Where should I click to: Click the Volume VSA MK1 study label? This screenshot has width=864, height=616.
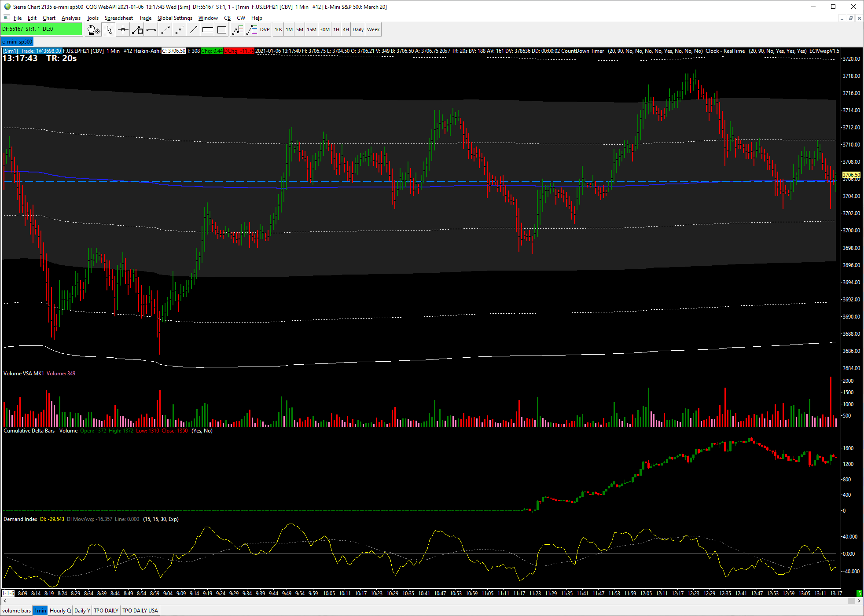coord(24,374)
